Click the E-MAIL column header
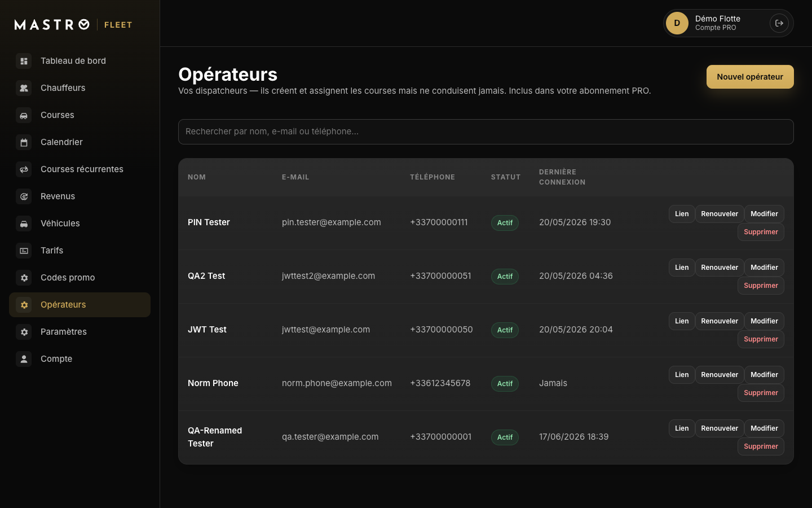This screenshot has width=812, height=508. pos(295,177)
